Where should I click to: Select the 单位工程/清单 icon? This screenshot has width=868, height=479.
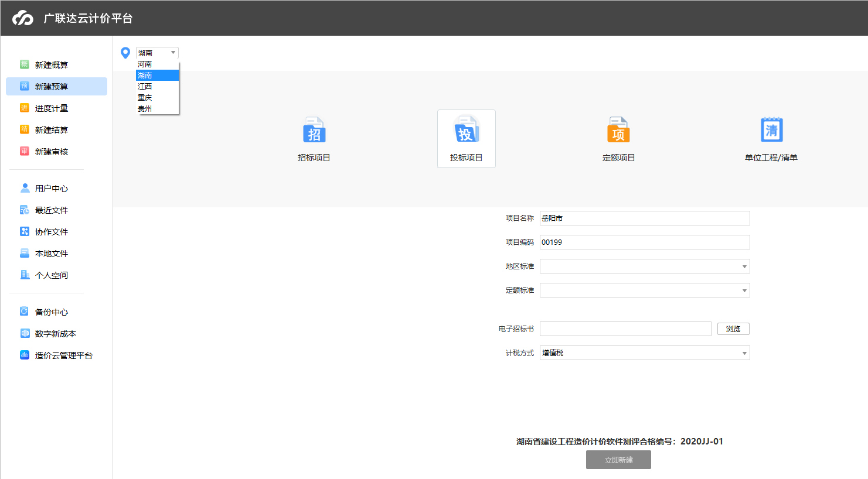(771, 129)
